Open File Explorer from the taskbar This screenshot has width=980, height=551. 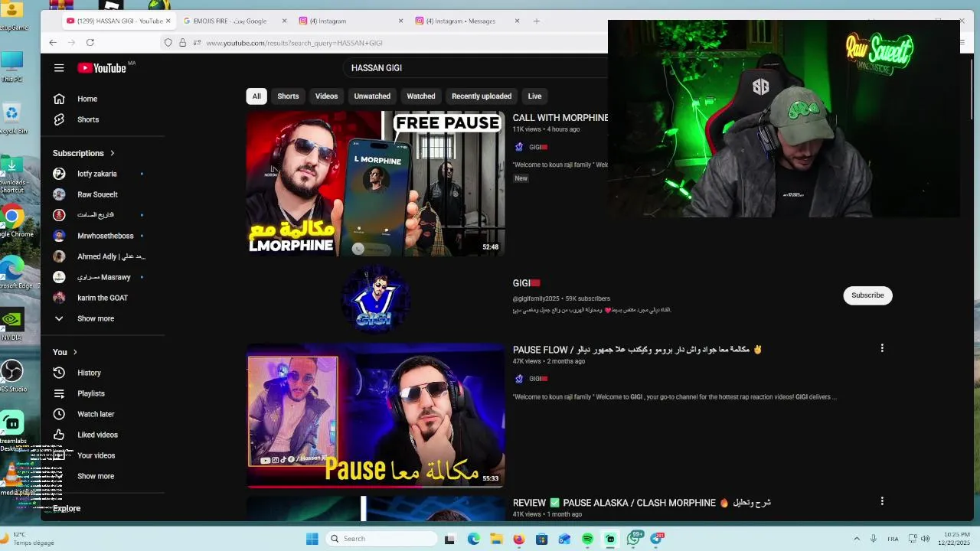point(495,539)
